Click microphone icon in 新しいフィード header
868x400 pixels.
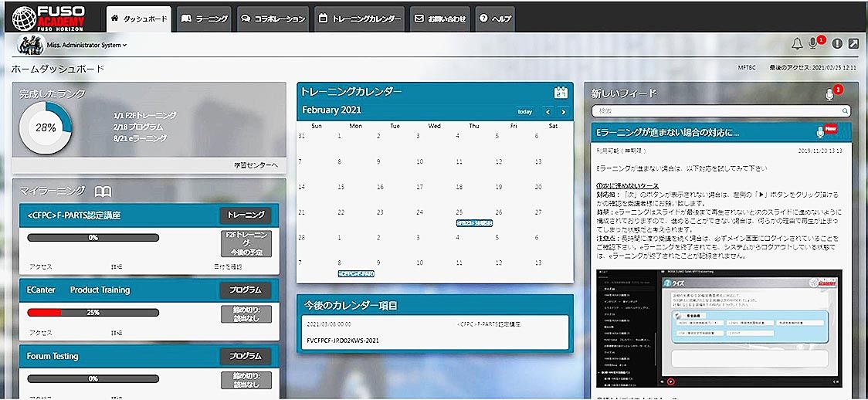[x=830, y=94]
